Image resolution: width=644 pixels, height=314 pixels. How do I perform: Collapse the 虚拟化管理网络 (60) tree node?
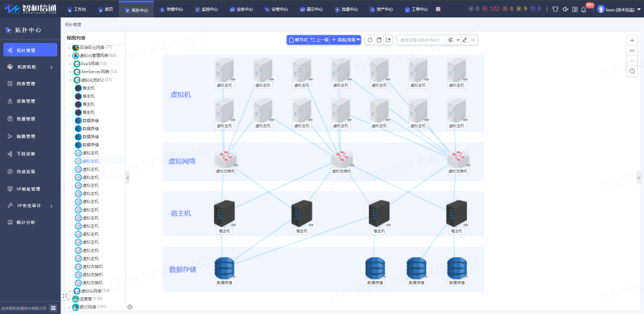pyautogui.click(x=69, y=55)
